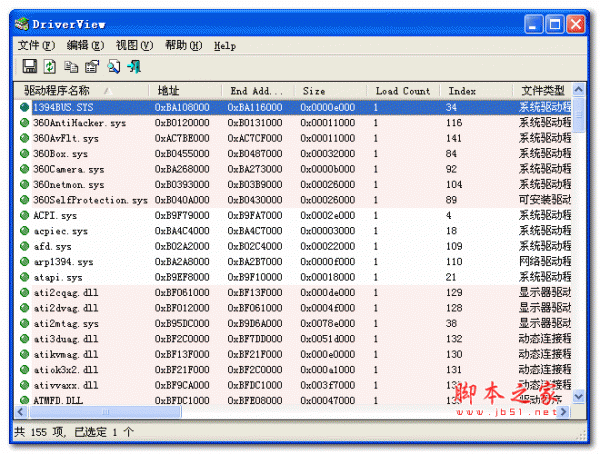The width and height of the screenshot is (600, 454).
Task: Sort by Load Count column header
Action: [403, 91]
